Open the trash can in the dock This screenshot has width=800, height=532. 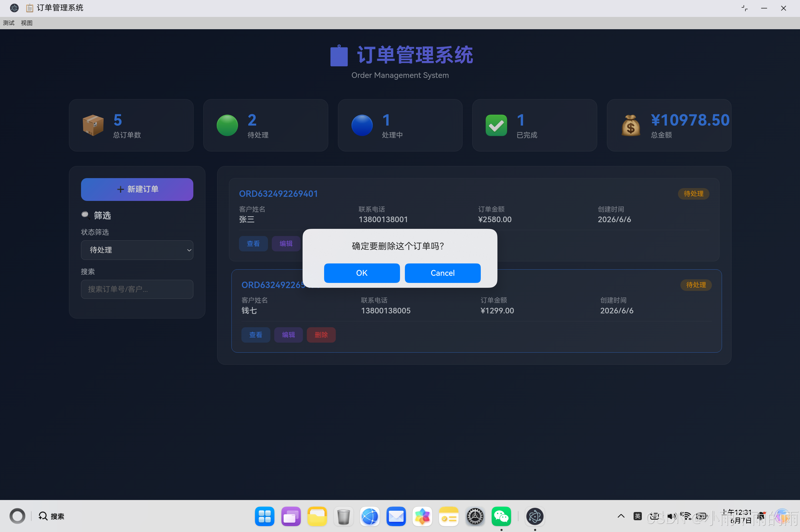tap(344, 516)
